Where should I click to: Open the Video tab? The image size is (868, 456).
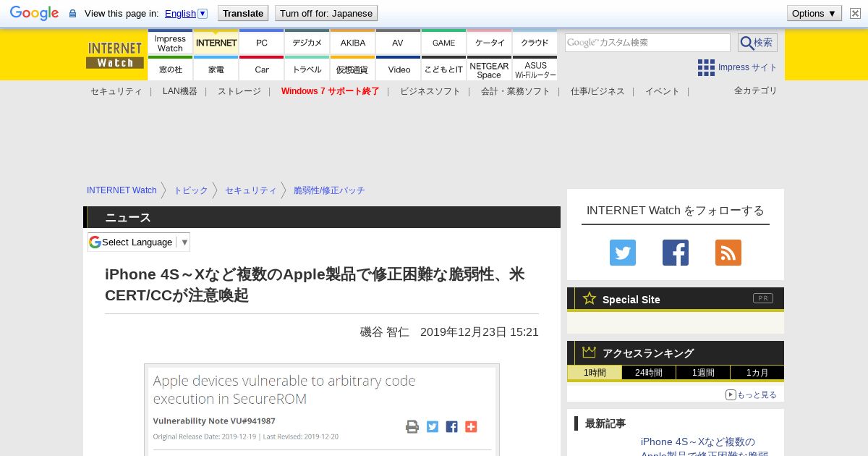[398, 69]
